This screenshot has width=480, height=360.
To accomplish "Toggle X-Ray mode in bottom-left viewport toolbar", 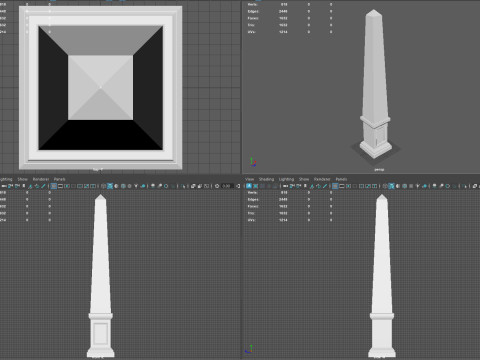I will click(x=193, y=186).
